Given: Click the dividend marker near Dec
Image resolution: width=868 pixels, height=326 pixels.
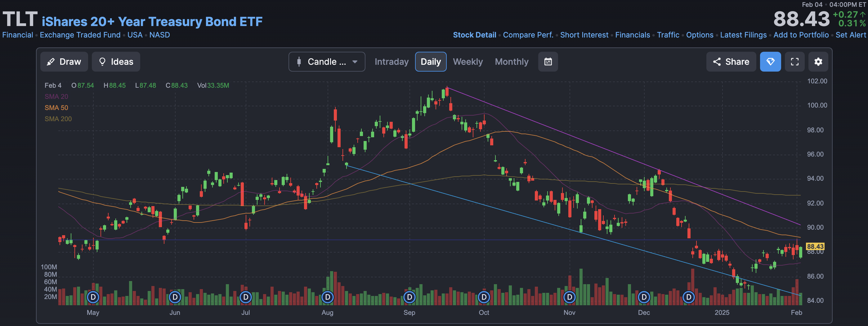Looking at the screenshot, I should (x=644, y=297).
